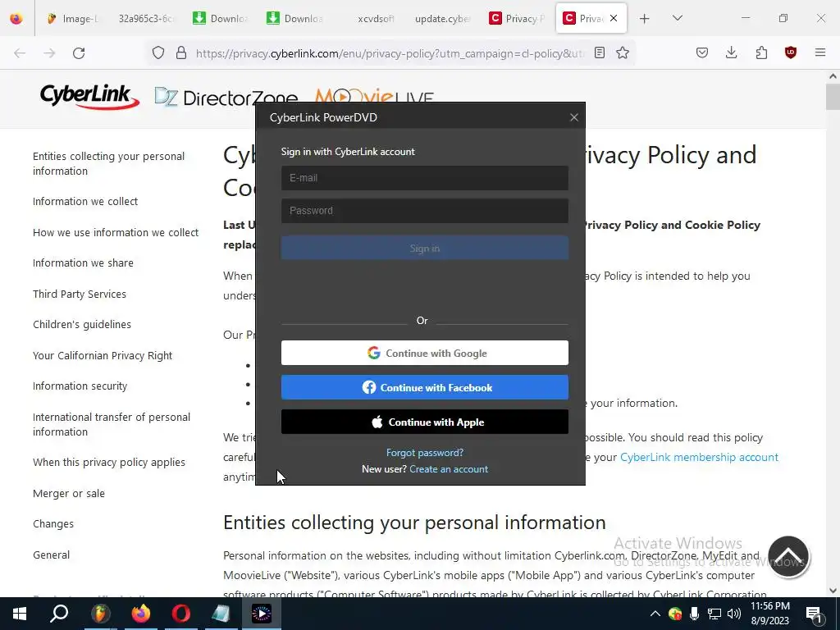Open Opera from the taskbar
The width and height of the screenshot is (840, 630).
(181, 614)
